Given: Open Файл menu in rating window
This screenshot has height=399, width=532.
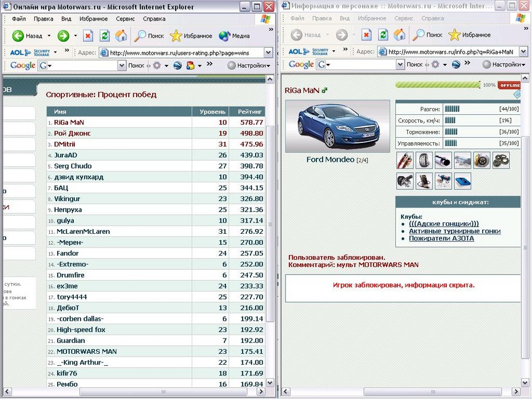Looking at the screenshot, I should (19, 19).
